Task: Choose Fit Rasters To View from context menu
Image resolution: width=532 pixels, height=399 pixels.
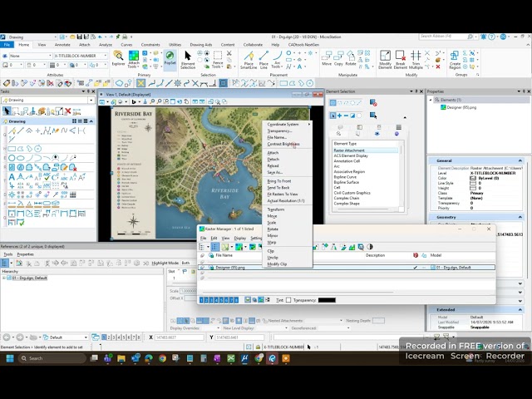Action: 283,195
